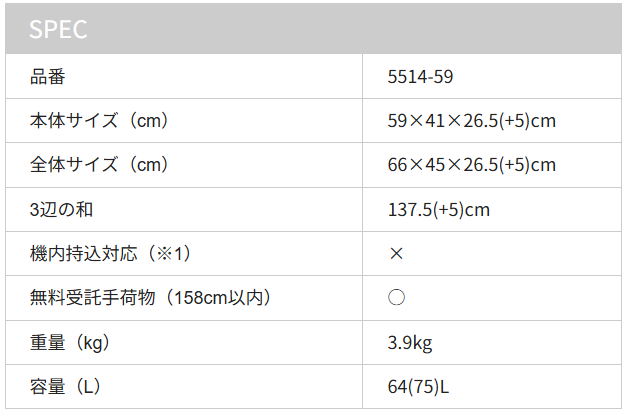This screenshot has width=627, height=416.
Task: Click the ※1 footnote marker
Action: pyautogui.click(x=169, y=254)
